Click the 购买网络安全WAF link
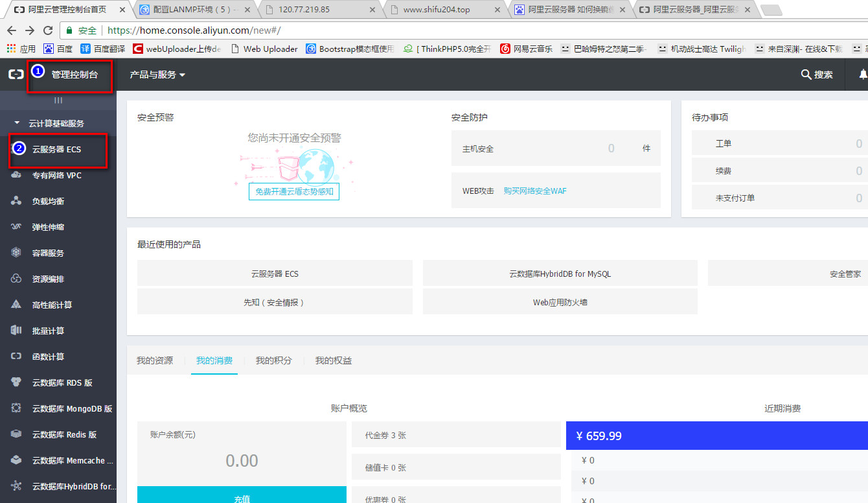 tap(535, 191)
